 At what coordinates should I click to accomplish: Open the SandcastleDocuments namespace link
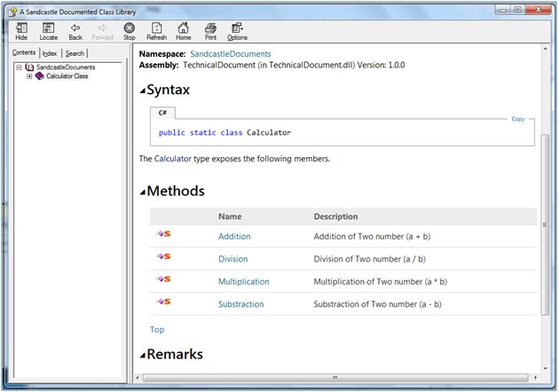[231, 54]
